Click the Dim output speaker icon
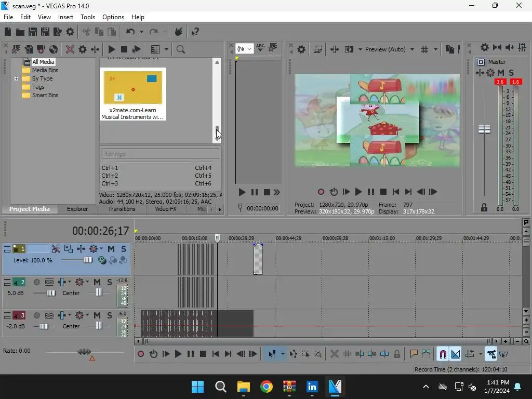This screenshot has height=399, width=532. [509, 47]
